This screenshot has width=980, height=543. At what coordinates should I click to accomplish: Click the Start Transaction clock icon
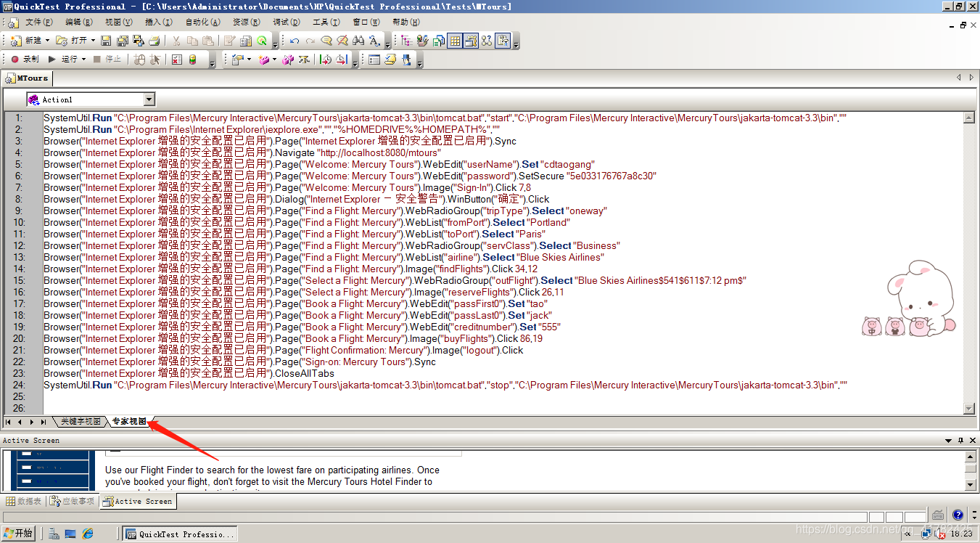pos(326,60)
